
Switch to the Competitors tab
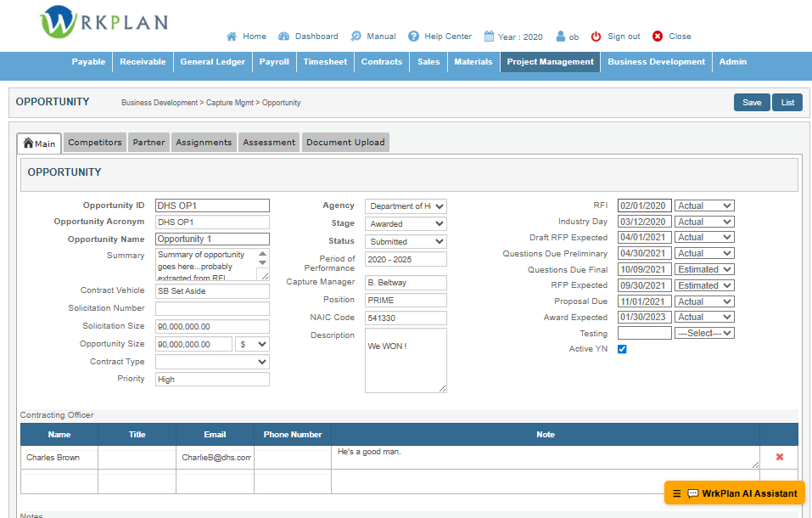pos(95,143)
